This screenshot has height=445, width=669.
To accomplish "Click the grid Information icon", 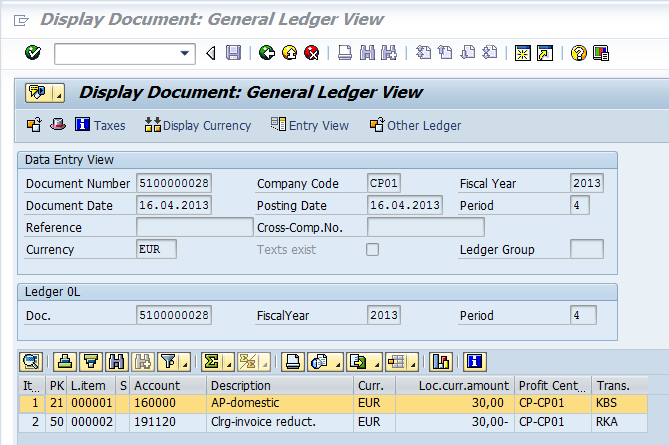I will pos(475,362).
